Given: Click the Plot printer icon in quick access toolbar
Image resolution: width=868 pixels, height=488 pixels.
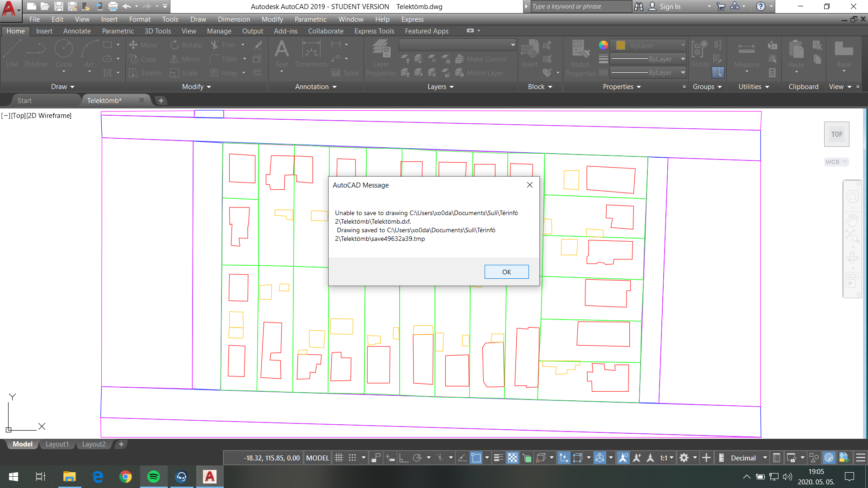Looking at the screenshot, I should point(113,6).
